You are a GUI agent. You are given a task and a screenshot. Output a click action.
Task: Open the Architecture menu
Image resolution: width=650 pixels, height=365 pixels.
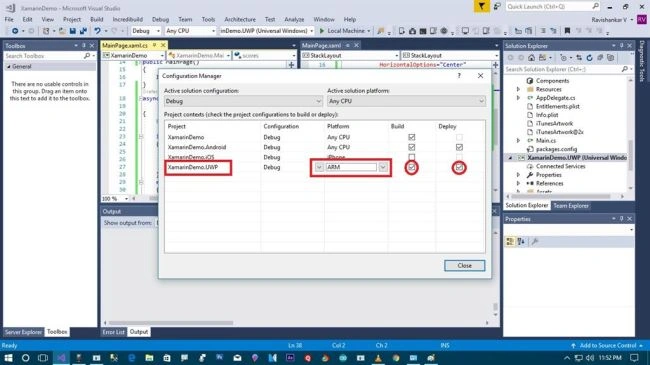coord(240,19)
